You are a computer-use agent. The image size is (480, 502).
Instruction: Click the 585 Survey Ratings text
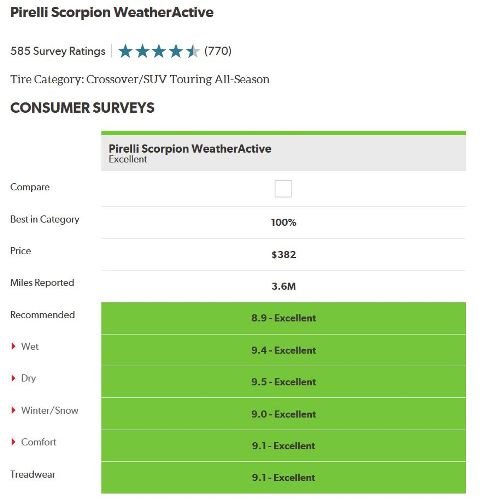[58, 51]
